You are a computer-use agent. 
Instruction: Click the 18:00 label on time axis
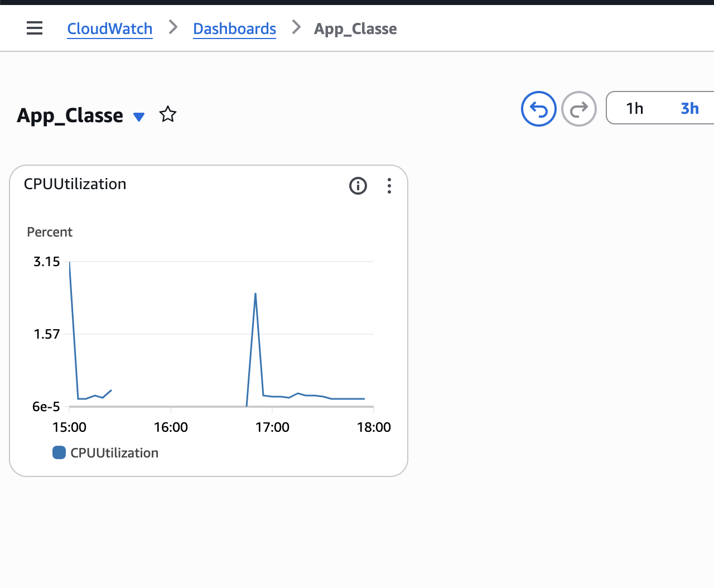373,427
